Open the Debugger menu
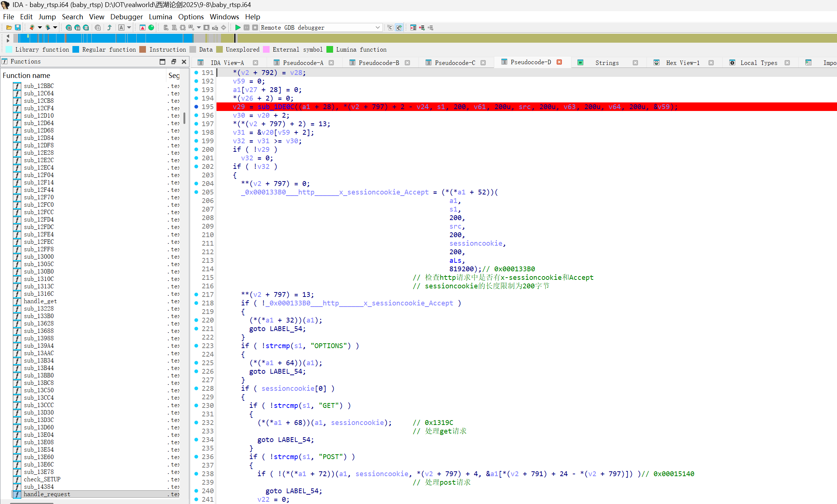This screenshot has width=837, height=504. tap(126, 17)
